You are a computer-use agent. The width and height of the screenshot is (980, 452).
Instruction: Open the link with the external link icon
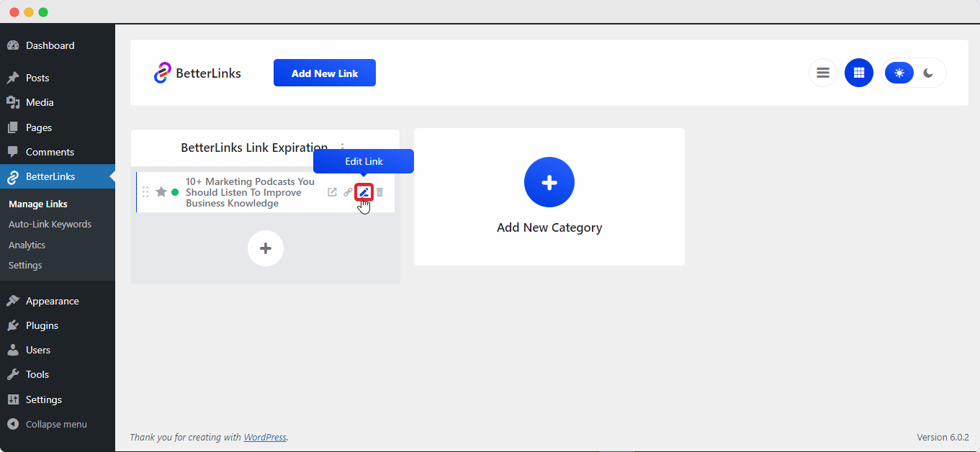[332, 191]
